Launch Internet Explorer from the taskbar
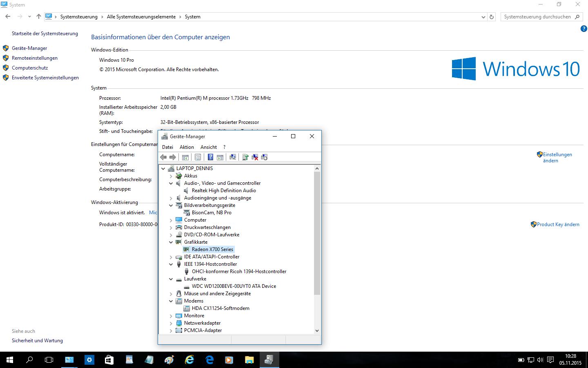The height and width of the screenshot is (368, 588). point(189,360)
